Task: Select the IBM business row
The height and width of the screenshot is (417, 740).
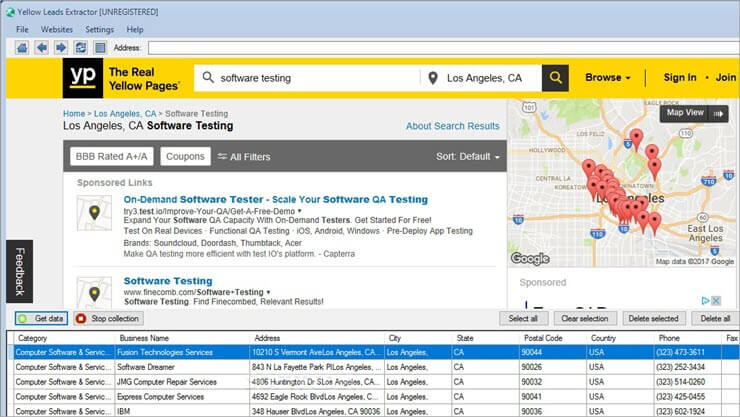Action: coord(374,411)
